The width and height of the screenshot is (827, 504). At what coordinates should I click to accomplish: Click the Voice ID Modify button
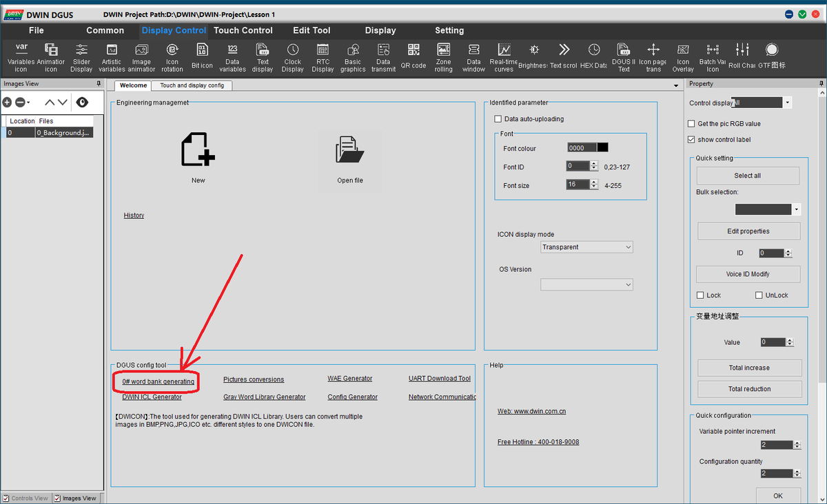(x=748, y=274)
